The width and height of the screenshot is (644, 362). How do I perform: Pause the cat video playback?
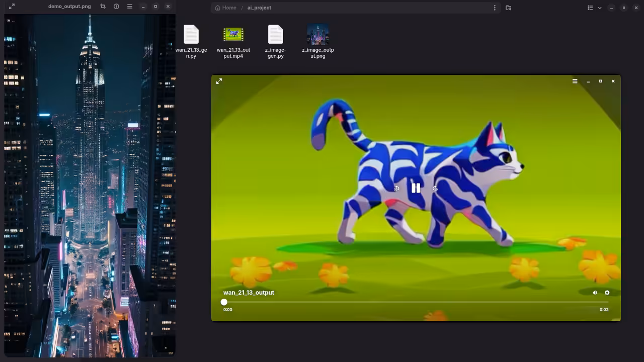pyautogui.click(x=416, y=188)
